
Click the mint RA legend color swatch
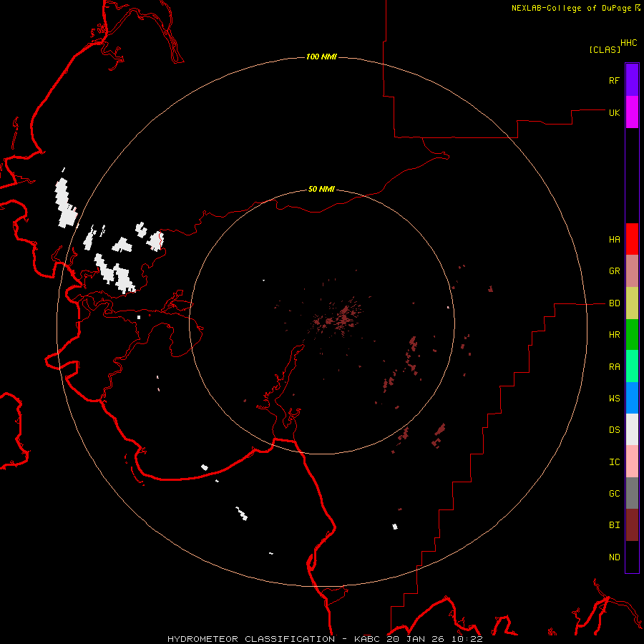click(632, 366)
